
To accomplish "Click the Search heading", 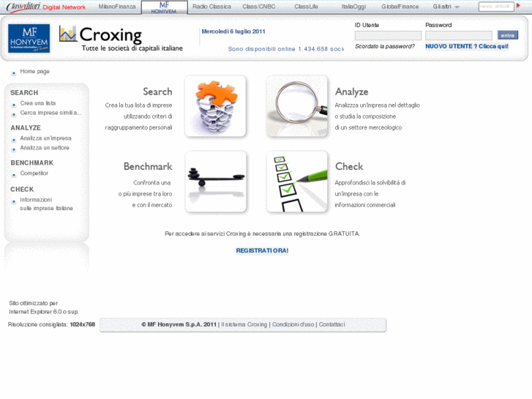I will click(x=157, y=92).
